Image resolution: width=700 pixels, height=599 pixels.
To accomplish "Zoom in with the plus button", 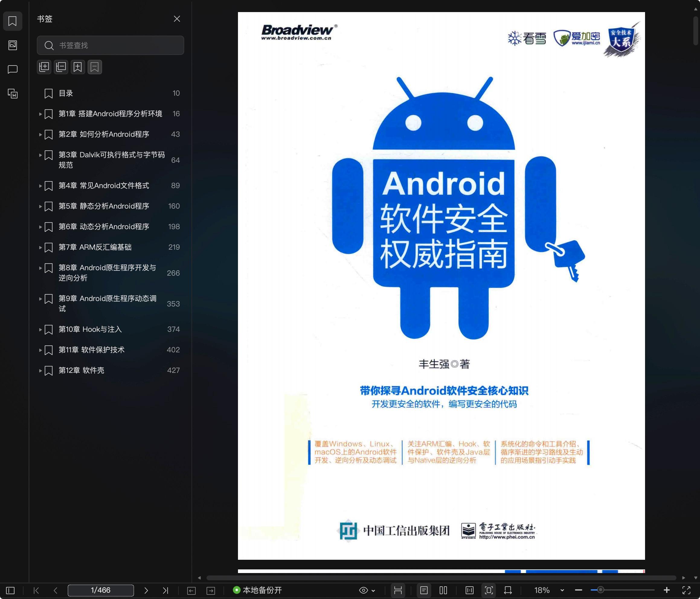I will tap(666, 590).
